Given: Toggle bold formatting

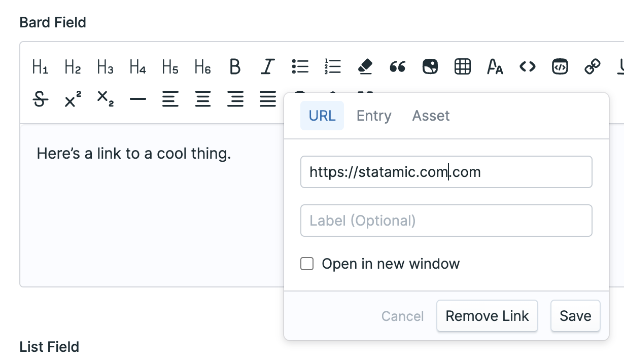Looking at the screenshot, I should pos(235,66).
